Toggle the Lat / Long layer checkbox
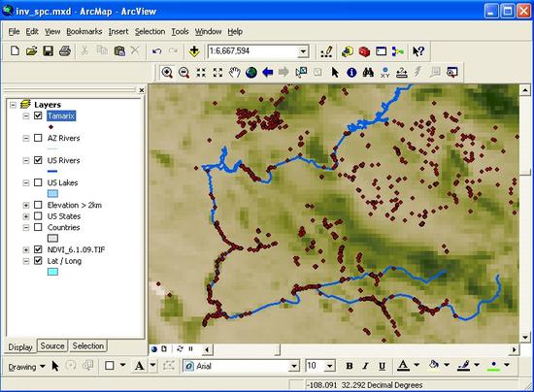Viewport: 534px width, 392px height. tap(38, 261)
